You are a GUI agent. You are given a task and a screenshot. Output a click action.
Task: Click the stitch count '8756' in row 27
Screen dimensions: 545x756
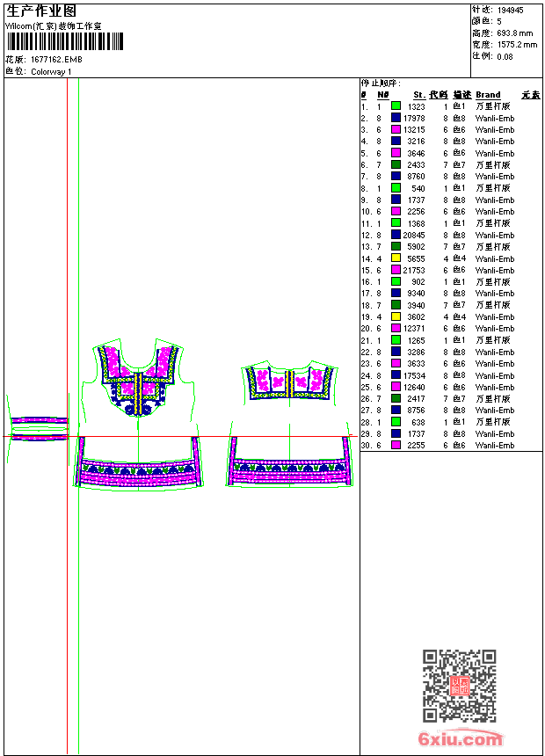point(416,411)
